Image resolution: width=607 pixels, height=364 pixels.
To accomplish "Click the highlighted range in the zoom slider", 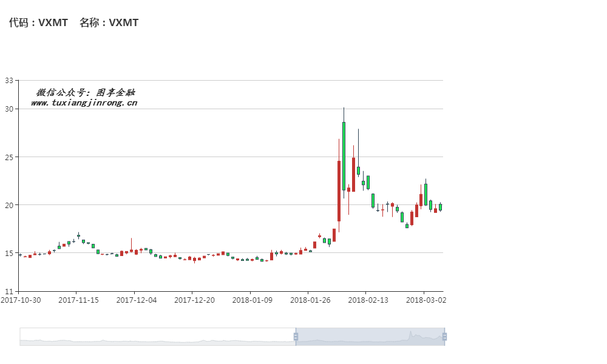I will (x=370, y=337).
